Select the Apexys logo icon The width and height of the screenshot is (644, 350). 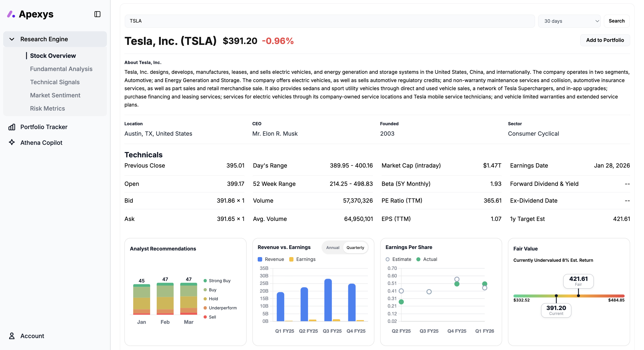[x=11, y=14]
